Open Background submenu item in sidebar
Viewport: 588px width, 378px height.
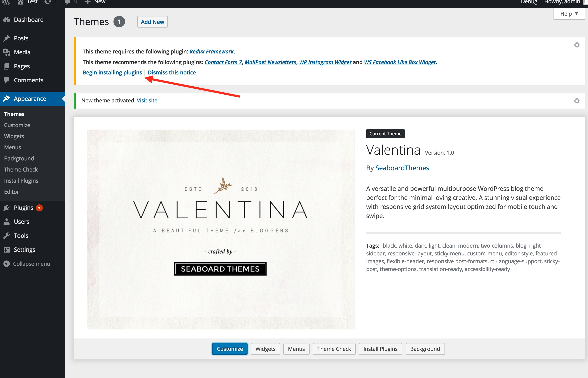coord(19,158)
